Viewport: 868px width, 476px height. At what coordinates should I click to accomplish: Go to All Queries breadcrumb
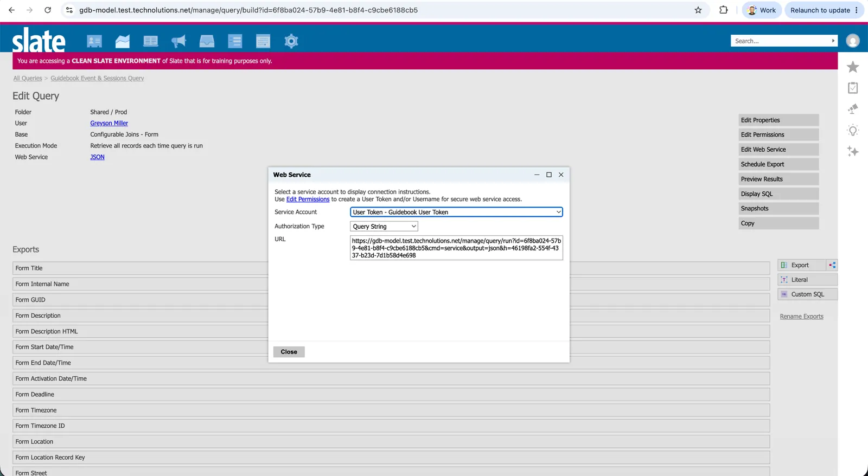pyautogui.click(x=28, y=78)
